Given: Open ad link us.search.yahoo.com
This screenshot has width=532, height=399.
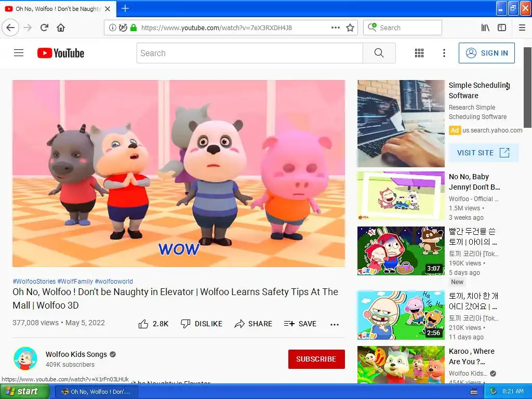Looking at the screenshot, I should 492,130.
